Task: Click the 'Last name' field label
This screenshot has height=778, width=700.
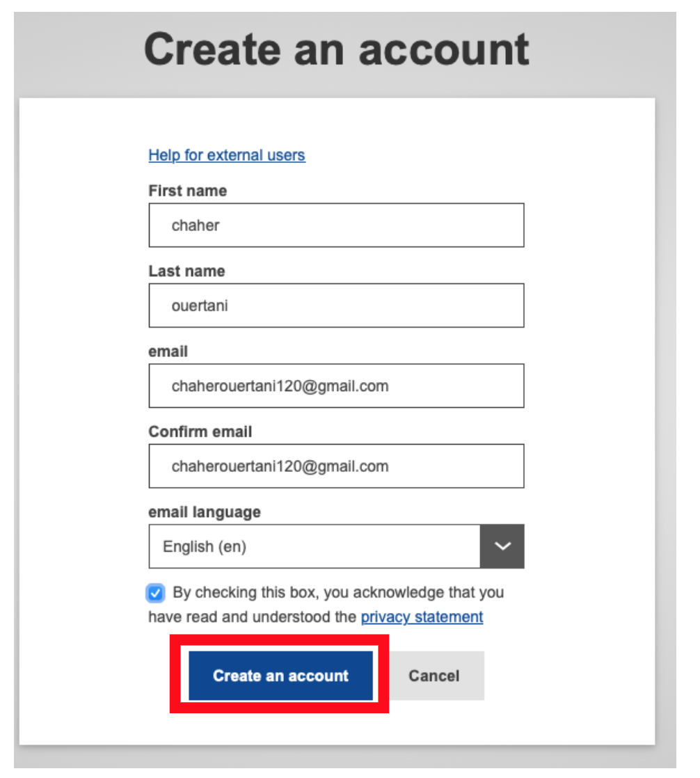Action: click(x=186, y=271)
